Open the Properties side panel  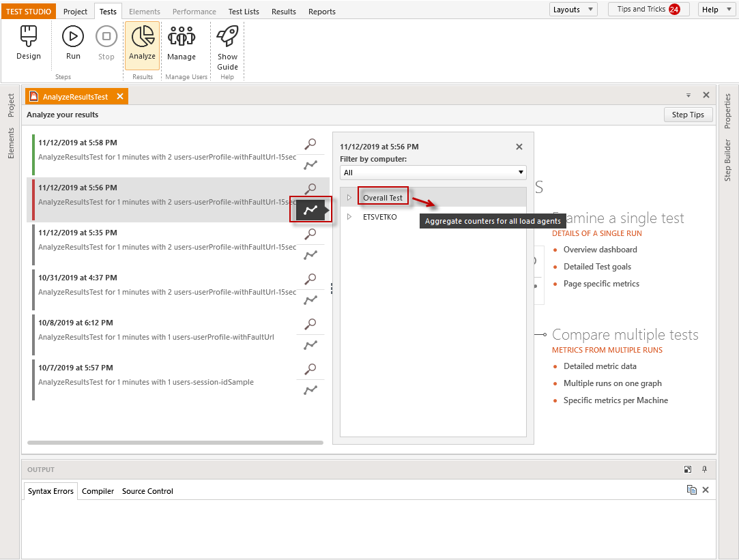tap(727, 110)
